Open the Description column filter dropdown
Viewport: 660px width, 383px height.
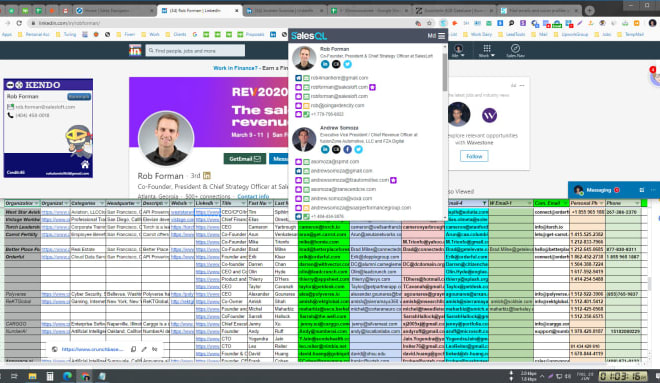pyautogui.click(x=166, y=203)
